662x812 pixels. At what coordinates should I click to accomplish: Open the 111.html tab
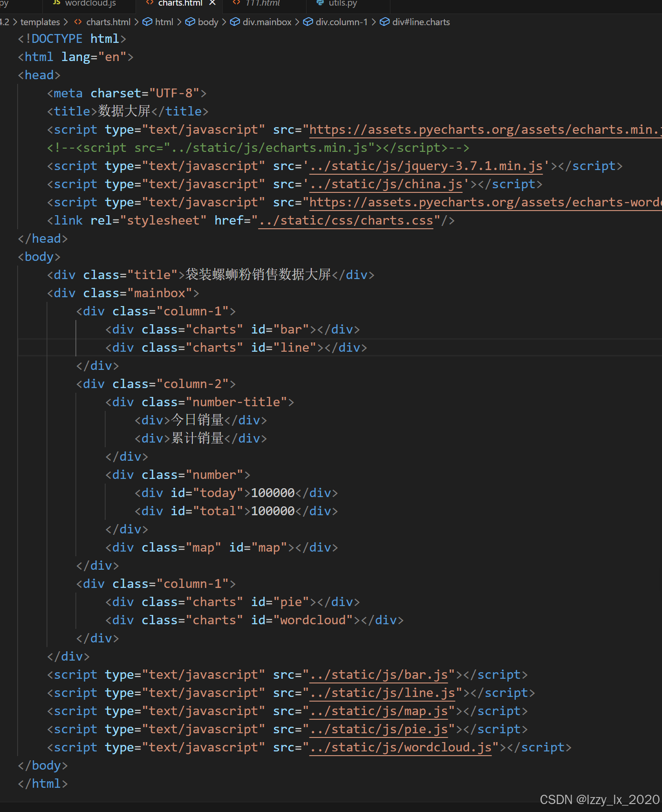point(262,4)
